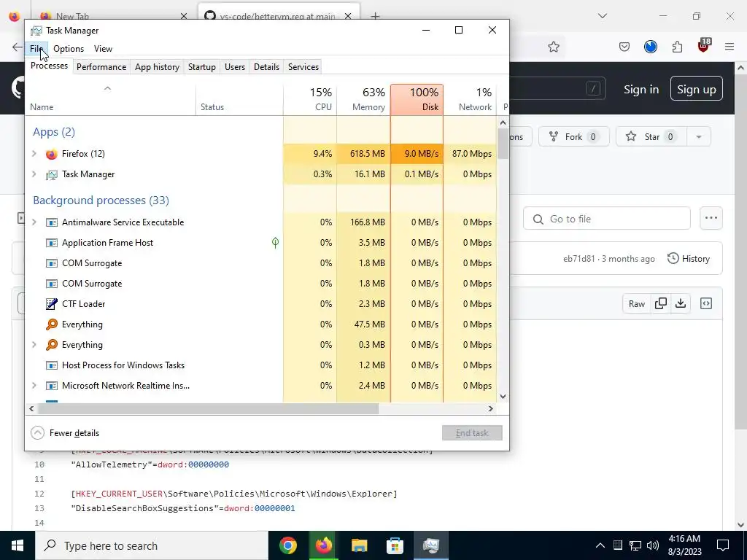The image size is (747, 560).
Task: Expand the second Everything process row
Action: pos(34,345)
